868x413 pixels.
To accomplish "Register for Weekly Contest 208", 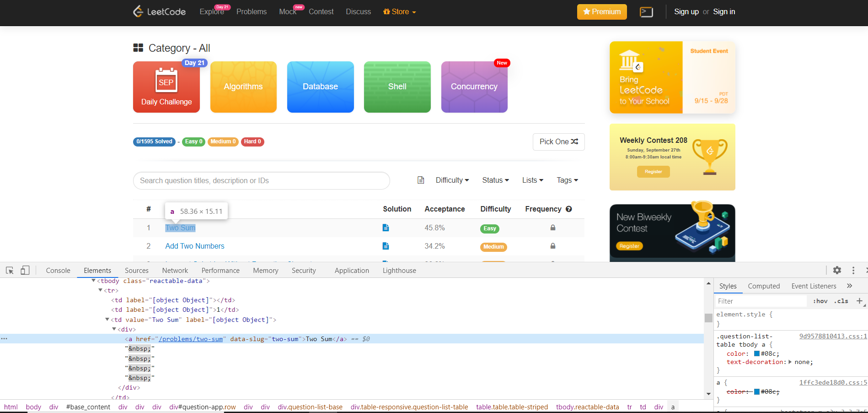I will tap(654, 172).
